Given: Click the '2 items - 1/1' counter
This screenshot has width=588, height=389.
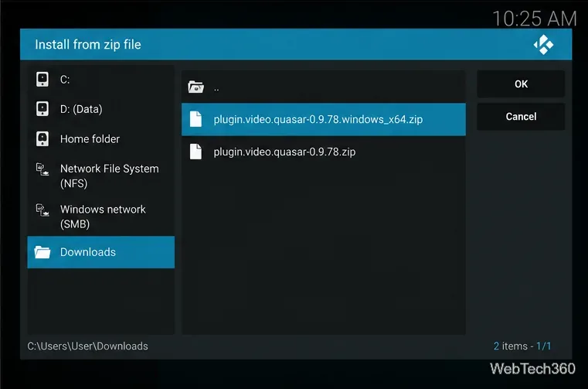Looking at the screenshot, I should click(522, 346).
